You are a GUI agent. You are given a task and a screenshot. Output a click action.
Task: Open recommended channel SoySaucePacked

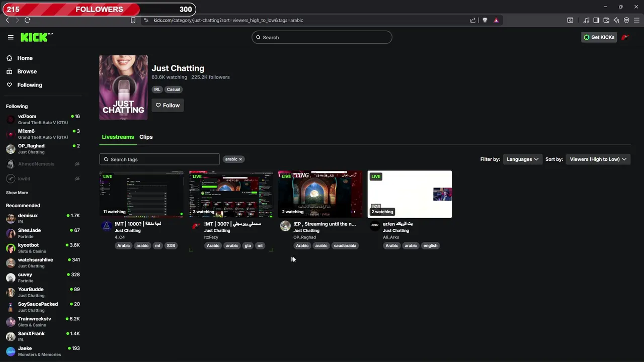pos(43,307)
